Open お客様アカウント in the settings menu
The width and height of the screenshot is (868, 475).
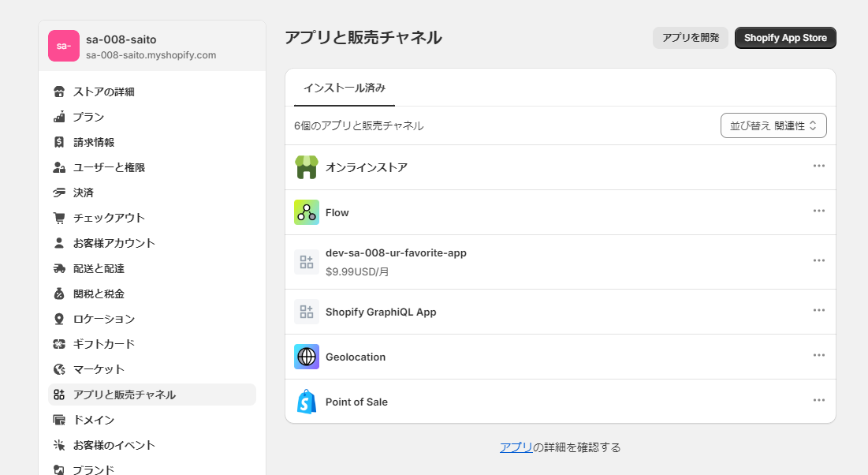152,243
